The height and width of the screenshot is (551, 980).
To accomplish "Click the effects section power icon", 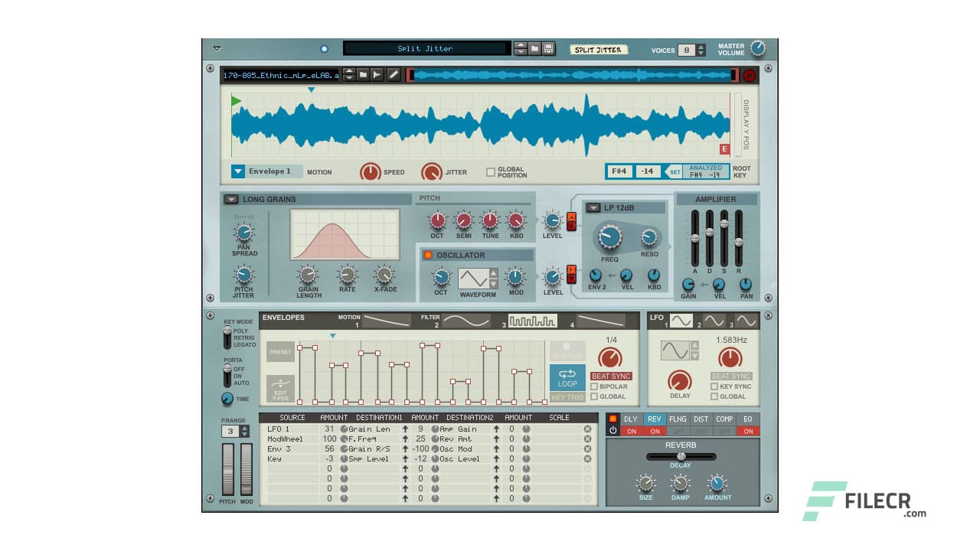I will point(612,425).
